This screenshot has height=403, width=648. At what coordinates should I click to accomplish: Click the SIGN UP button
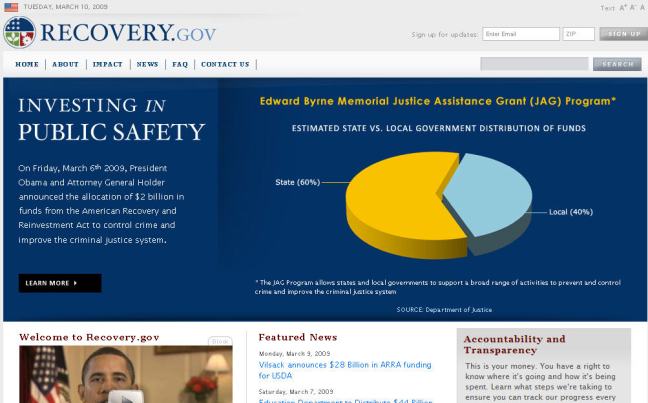(624, 34)
